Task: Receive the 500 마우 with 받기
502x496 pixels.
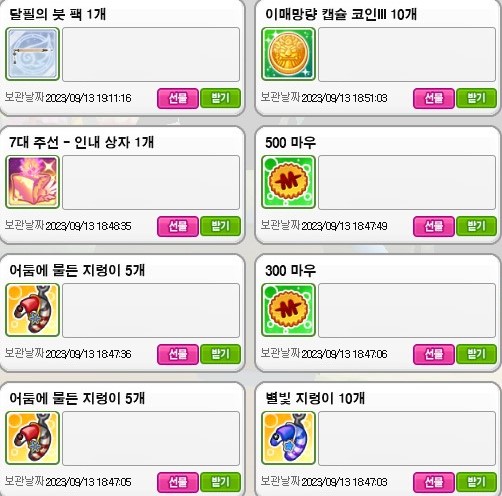Action: point(476,226)
